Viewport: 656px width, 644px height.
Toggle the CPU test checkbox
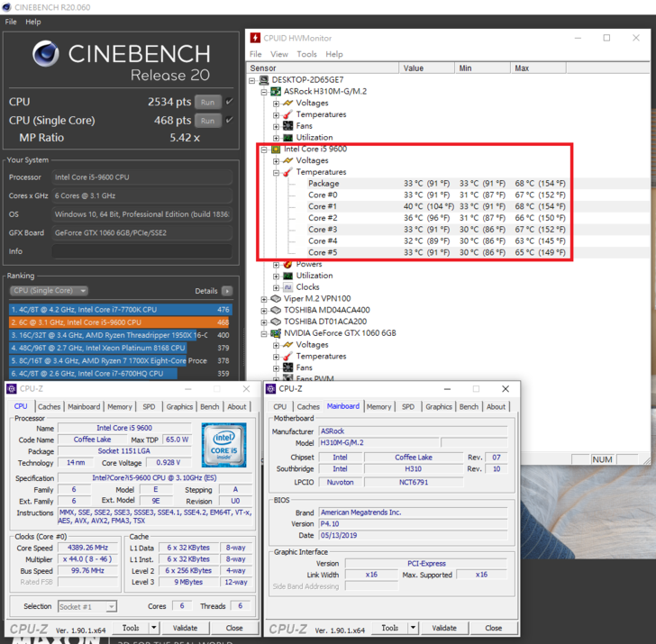point(229,103)
